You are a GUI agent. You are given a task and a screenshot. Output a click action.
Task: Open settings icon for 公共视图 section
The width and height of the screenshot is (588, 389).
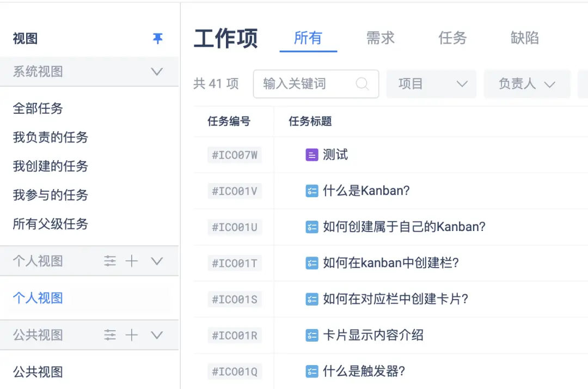tap(110, 335)
